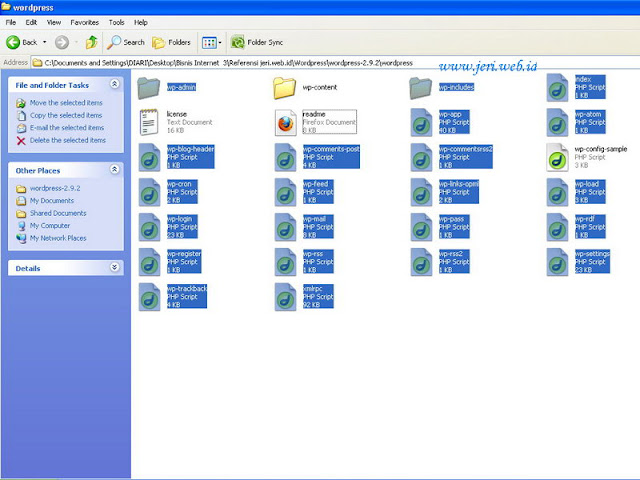The image size is (640, 480).
Task: Go to wordpress-2.9.2 in Other Places
Action: pos(55,189)
